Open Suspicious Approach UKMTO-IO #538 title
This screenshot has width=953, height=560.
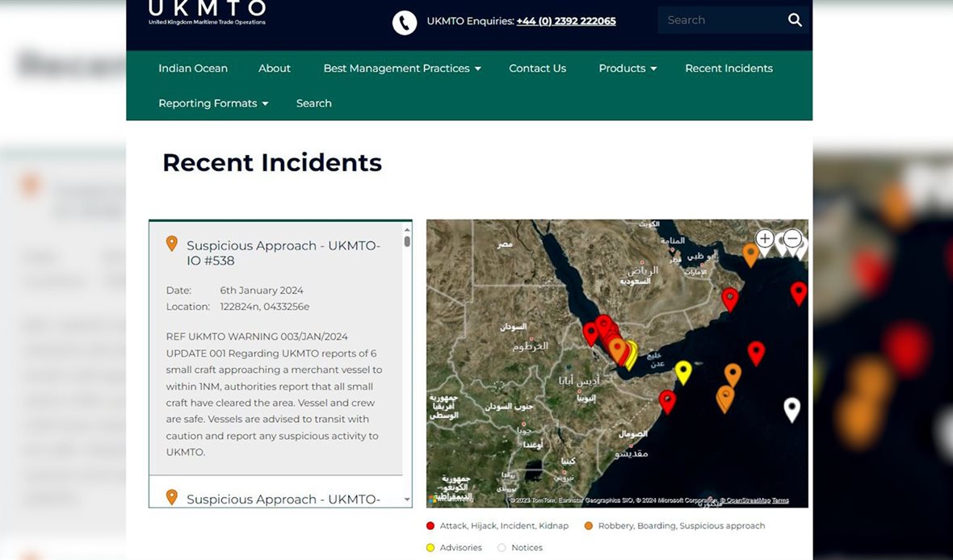(x=283, y=253)
